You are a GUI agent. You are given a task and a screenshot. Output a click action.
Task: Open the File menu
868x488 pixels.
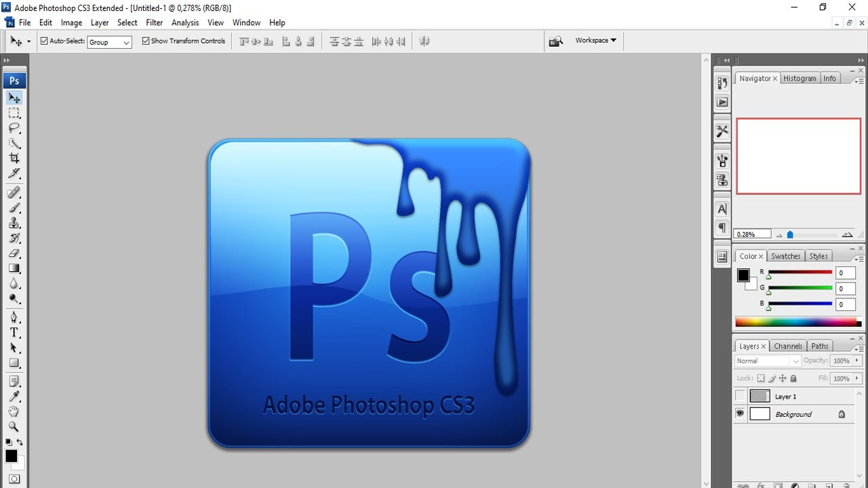click(x=25, y=22)
